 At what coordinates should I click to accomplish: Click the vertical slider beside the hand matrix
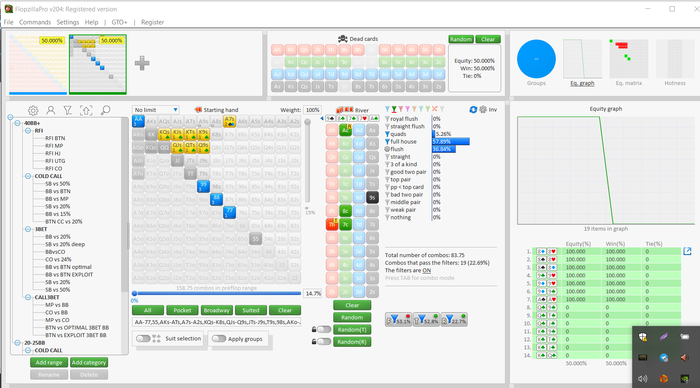pyautogui.click(x=307, y=161)
